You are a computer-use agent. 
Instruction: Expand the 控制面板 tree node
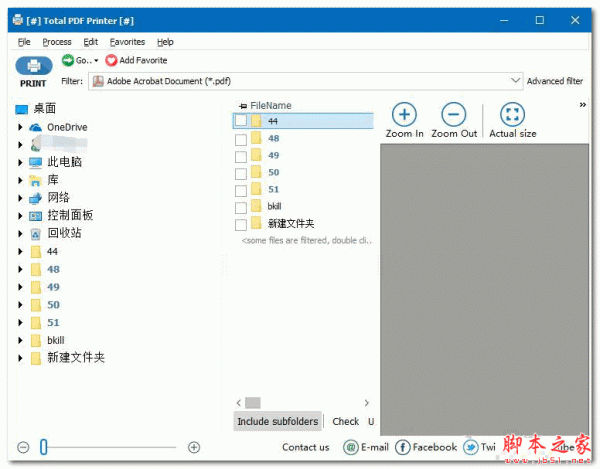pyautogui.click(x=20, y=216)
